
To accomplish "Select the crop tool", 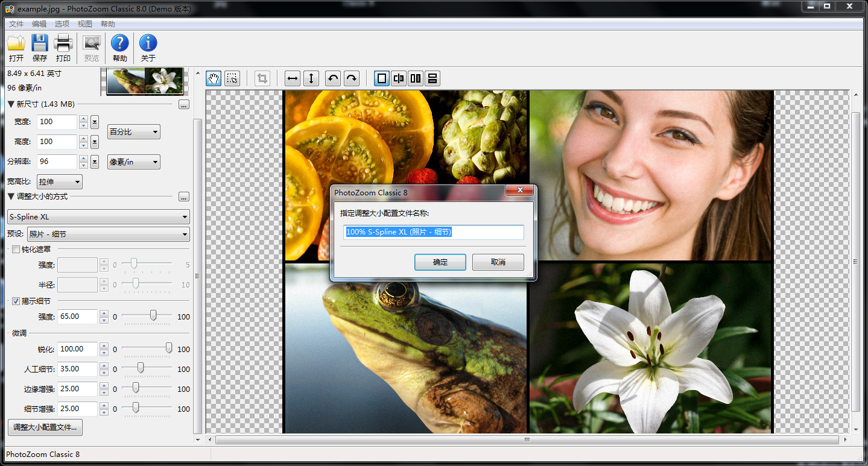I will 262,78.
